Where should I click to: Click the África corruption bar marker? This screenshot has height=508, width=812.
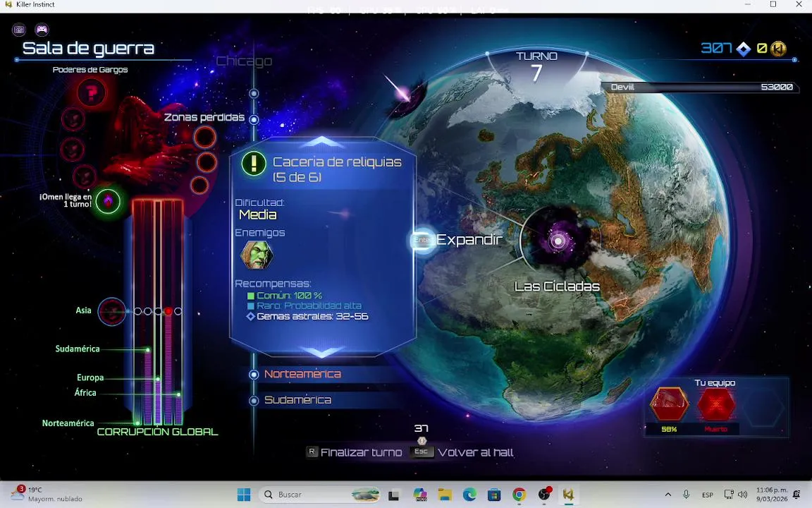[178, 394]
